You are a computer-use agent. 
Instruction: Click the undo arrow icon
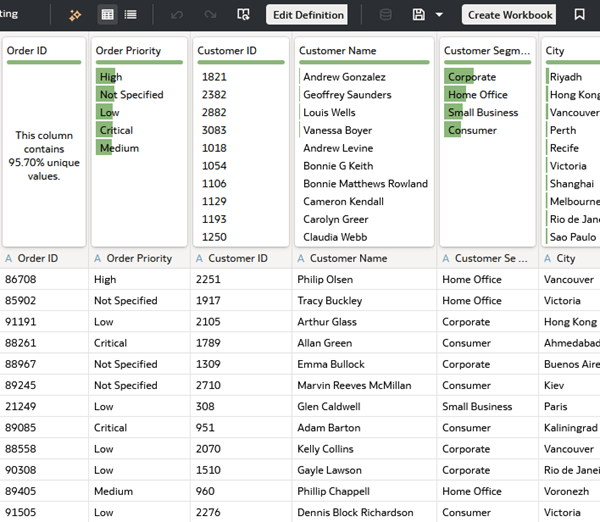pos(177,15)
